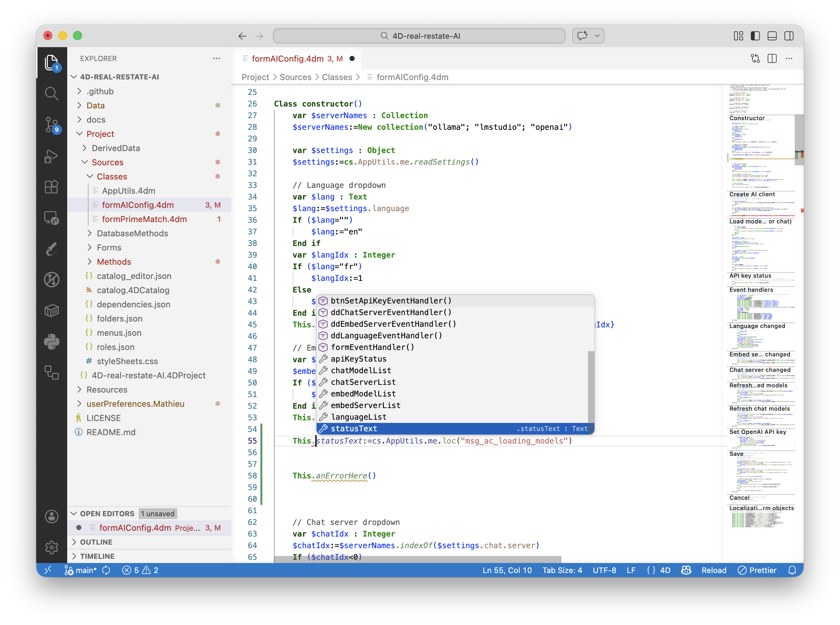Expand the OUTLINE section

(96, 542)
